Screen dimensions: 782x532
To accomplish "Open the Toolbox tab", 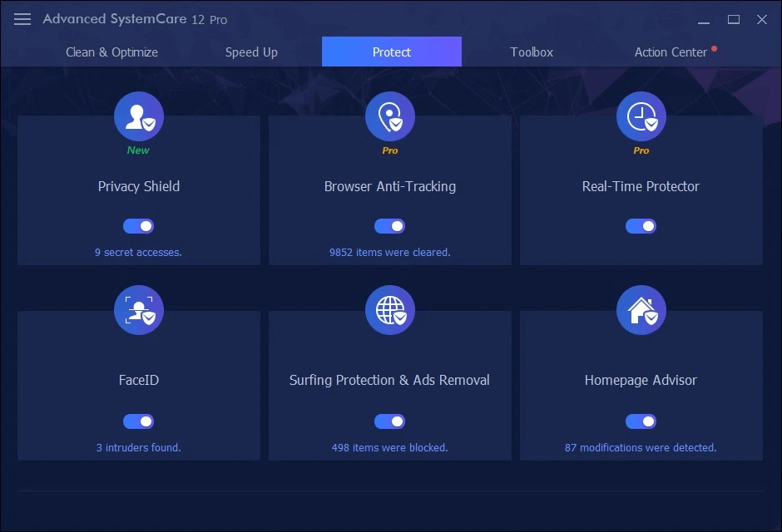I will coord(531,52).
